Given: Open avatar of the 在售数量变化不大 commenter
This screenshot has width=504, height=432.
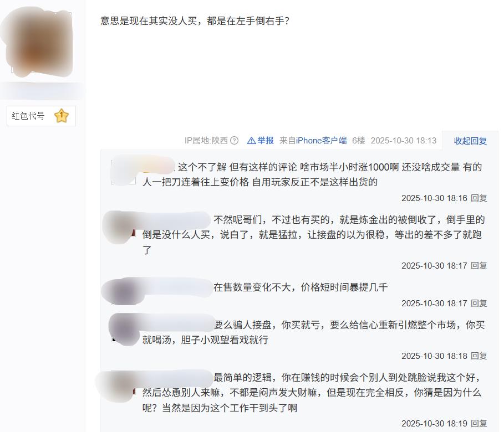Looking at the screenshot, I should (x=123, y=292).
